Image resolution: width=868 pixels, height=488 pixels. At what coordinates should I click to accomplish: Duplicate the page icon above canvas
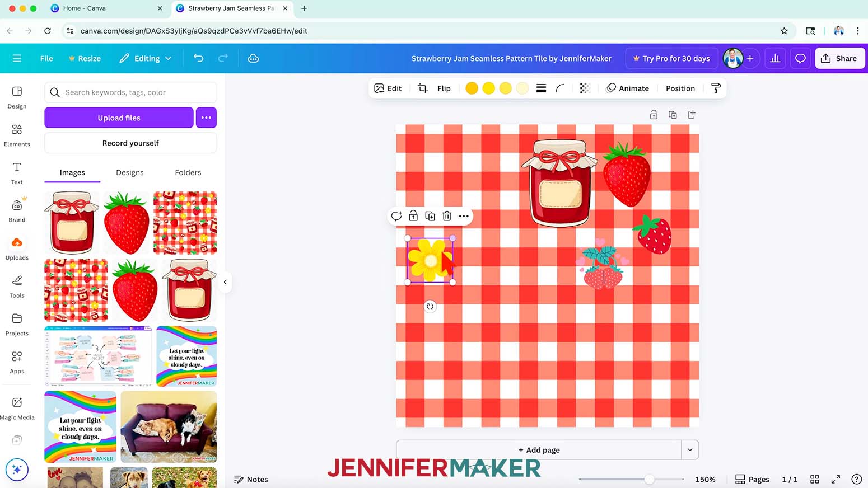(673, 115)
